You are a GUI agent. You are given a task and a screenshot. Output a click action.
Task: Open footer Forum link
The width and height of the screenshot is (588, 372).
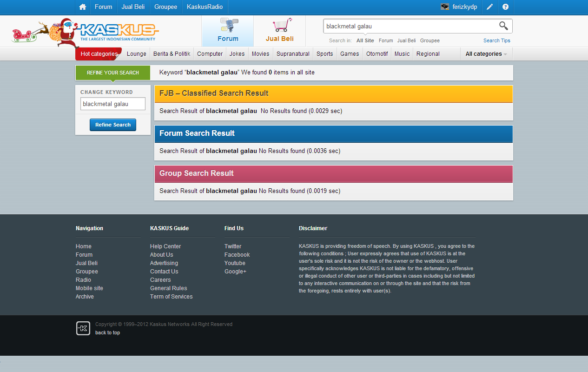pos(84,255)
